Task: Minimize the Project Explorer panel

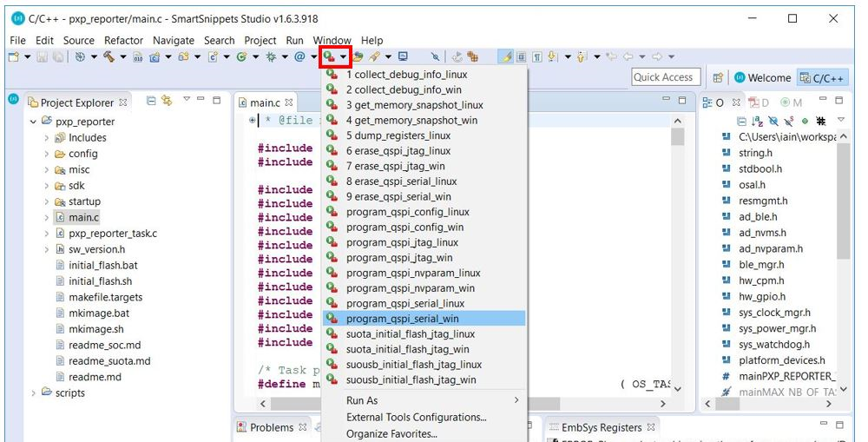Action: pos(201,99)
